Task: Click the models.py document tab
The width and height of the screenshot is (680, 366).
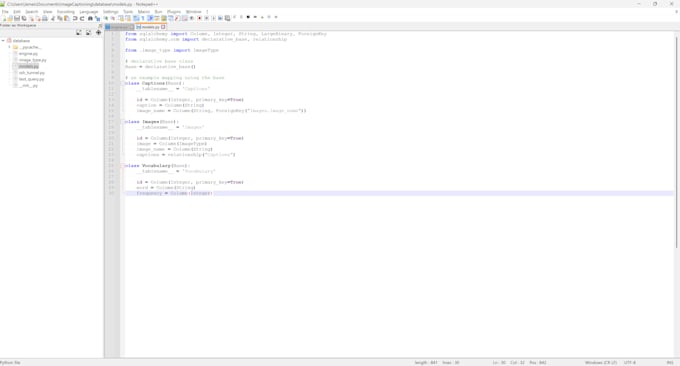Action: pos(150,27)
